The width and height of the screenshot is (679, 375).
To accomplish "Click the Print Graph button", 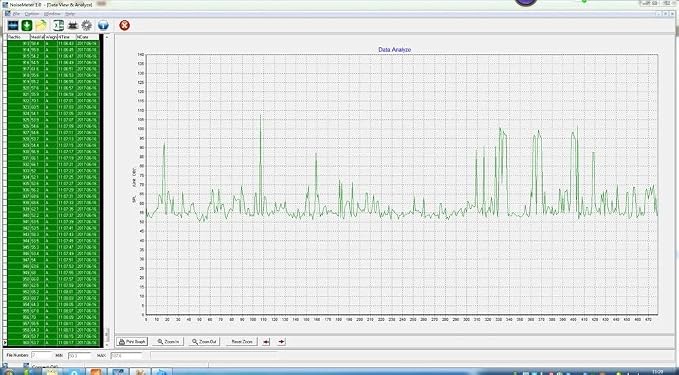I will click(x=132, y=342).
